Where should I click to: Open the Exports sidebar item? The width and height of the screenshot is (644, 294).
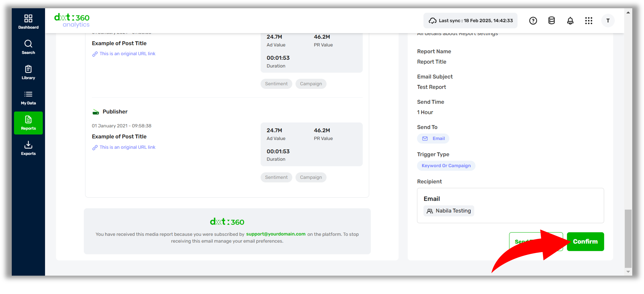coord(28,148)
